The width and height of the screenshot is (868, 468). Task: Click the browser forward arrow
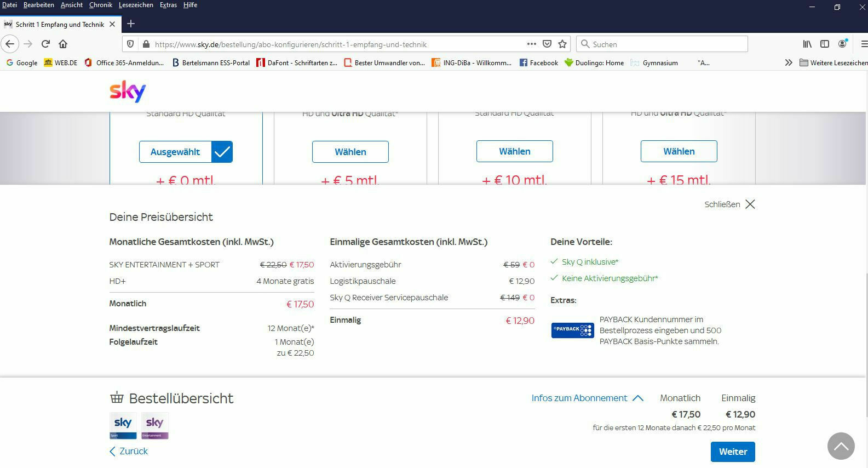coord(28,44)
